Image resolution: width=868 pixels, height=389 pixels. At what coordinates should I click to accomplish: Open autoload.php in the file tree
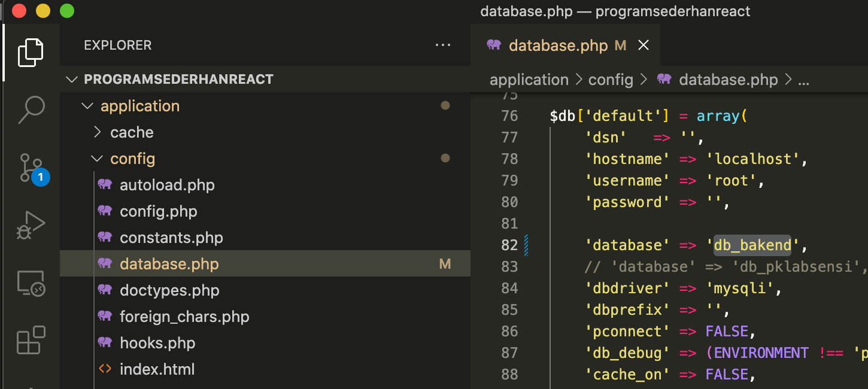[167, 185]
